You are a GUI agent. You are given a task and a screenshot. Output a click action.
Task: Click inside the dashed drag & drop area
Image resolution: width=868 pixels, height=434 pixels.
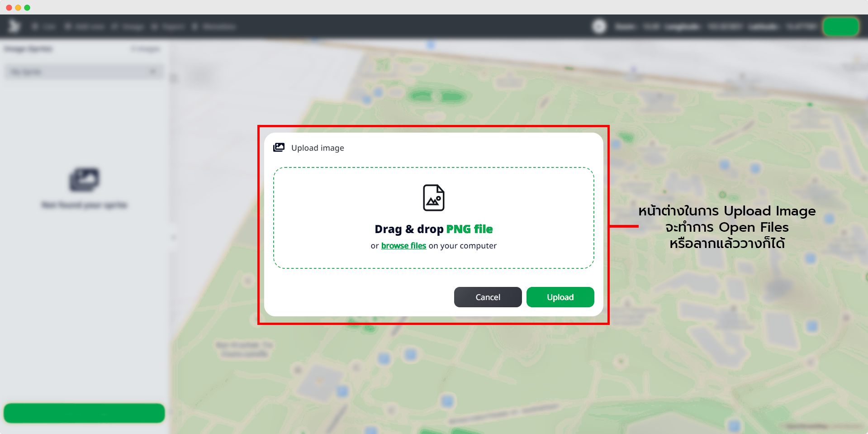[434, 218]
